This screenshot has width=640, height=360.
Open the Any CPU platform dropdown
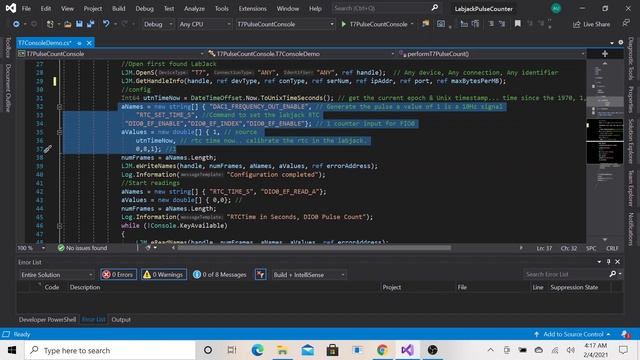click(205, 24)
